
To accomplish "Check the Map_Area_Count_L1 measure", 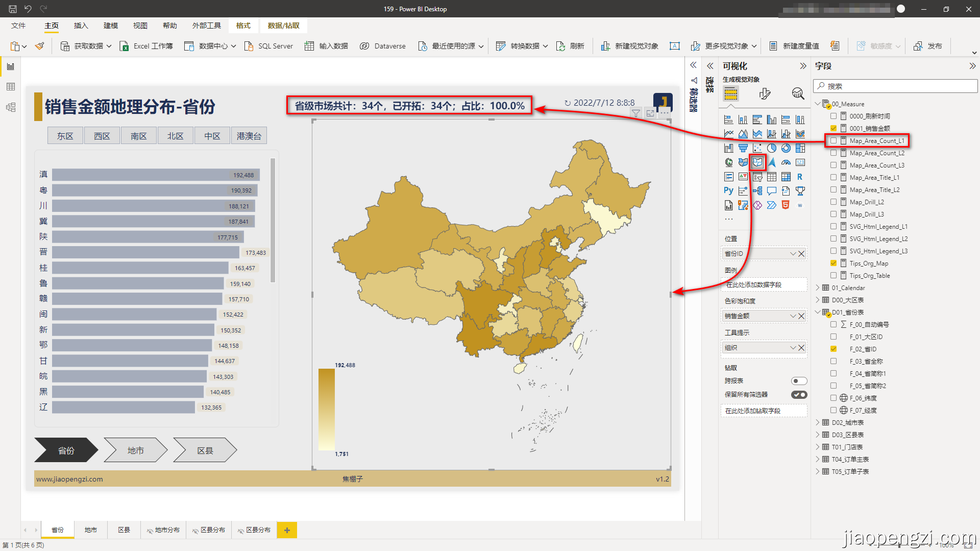I will pos(834,140).
